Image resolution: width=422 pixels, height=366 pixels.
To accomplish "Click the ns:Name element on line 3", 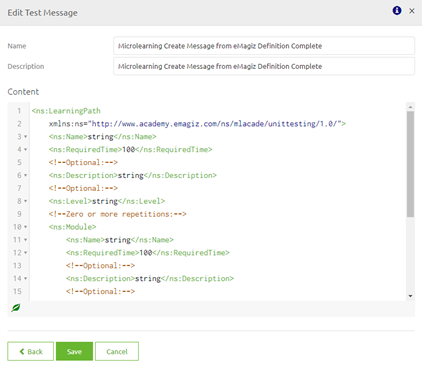I will point(103,137).
